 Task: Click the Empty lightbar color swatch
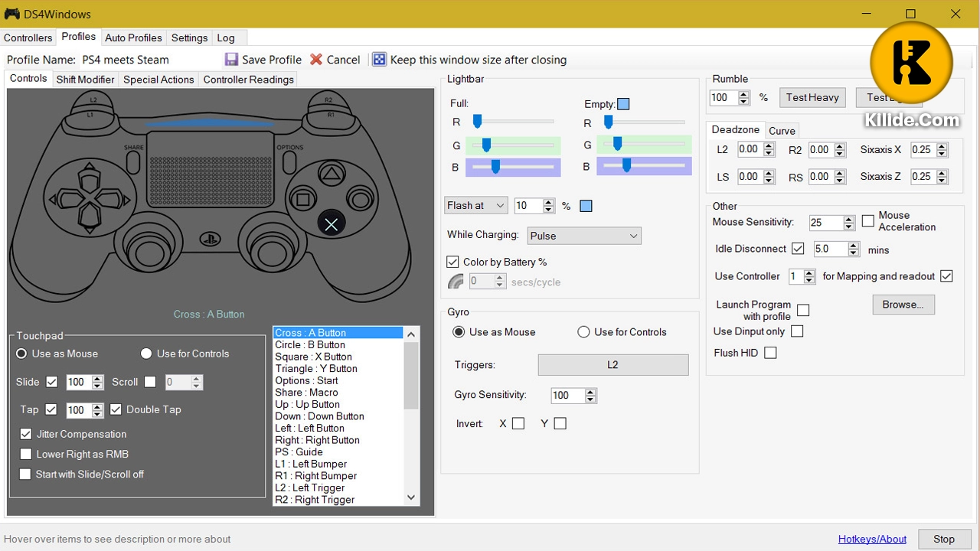click(x=623, y=104)
